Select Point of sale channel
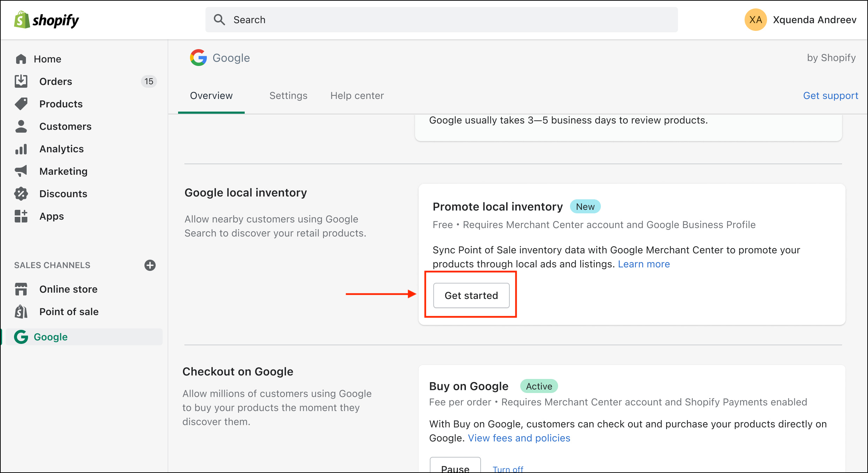Image resolution: width=868 pixels, height=473 pixels. (69, 312)
